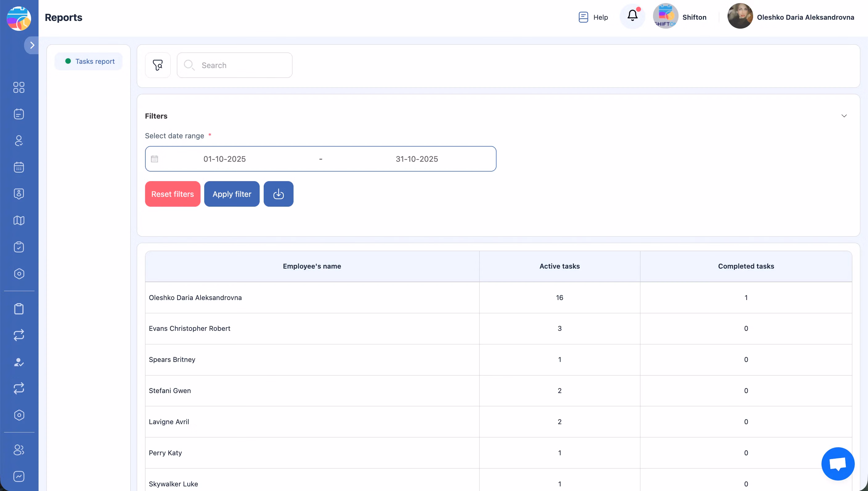868x491 pixels.
Task: Click the Reset filters button
Action: 172,193
